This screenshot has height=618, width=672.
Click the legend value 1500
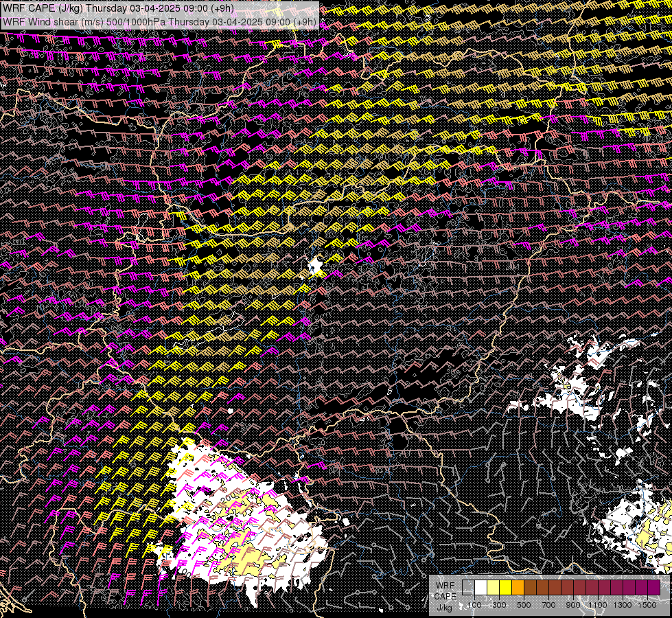pos(647,605)
